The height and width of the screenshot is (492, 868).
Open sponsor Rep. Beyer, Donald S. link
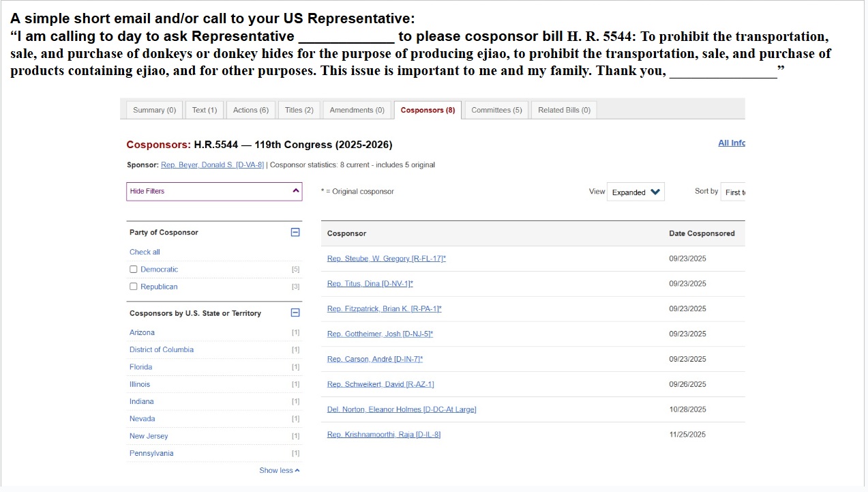(x=212, y=165)
